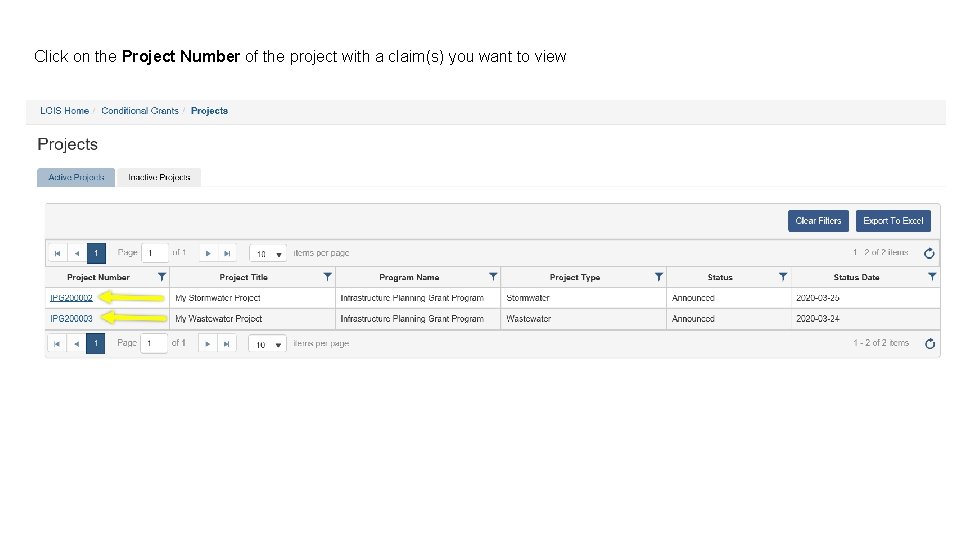
Task: Open project IPG200003 link
Action: pyautogui.click(x=71, y=319)
